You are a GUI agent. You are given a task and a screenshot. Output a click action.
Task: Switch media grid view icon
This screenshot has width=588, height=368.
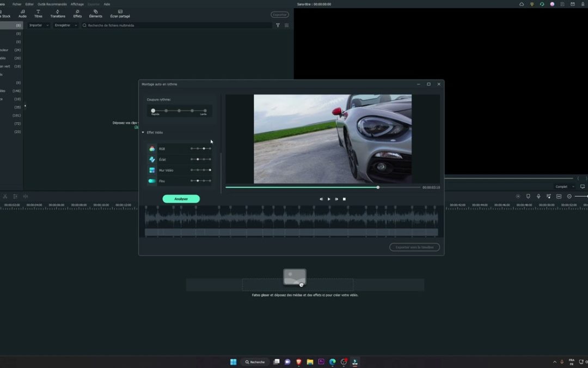[286, 25]
